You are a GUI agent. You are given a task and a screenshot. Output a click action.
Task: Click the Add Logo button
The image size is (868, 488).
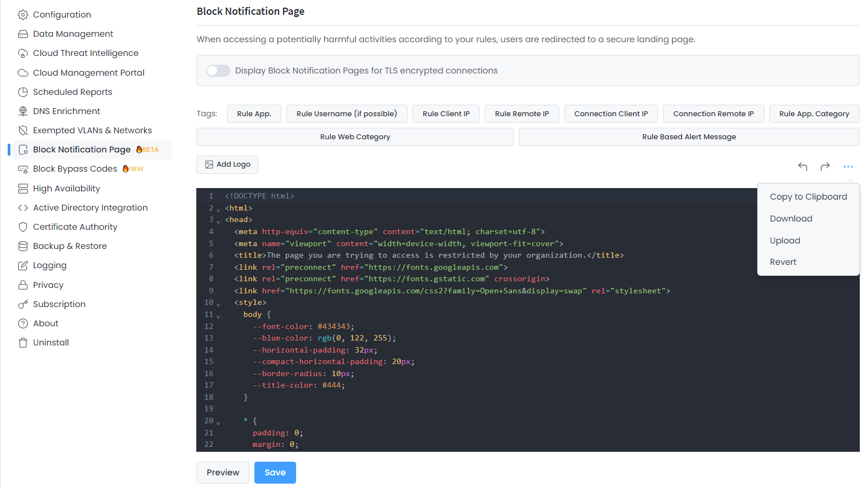227,164
